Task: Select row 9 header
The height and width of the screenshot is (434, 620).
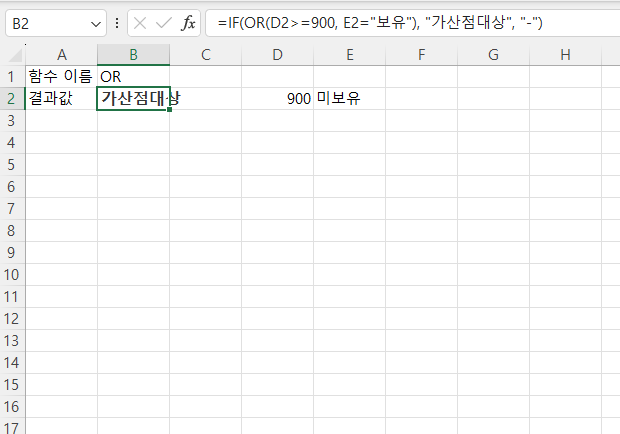Action: (12, 253)
